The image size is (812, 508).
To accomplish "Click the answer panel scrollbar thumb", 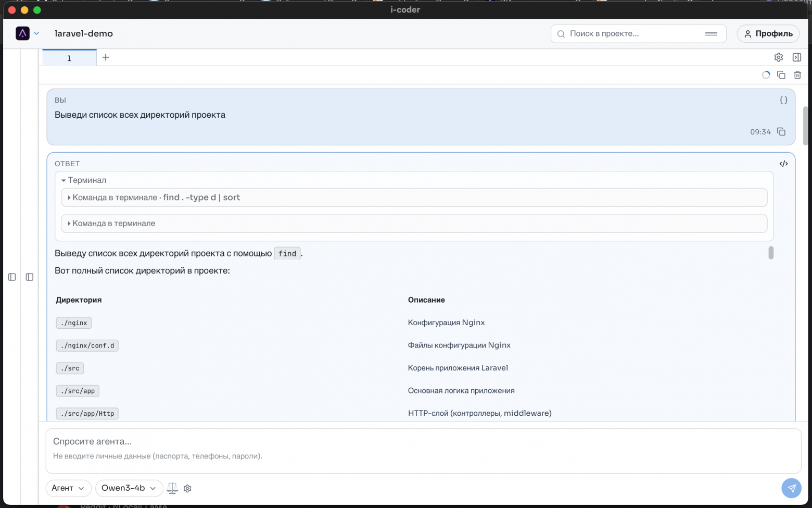I will coord(771,253).
